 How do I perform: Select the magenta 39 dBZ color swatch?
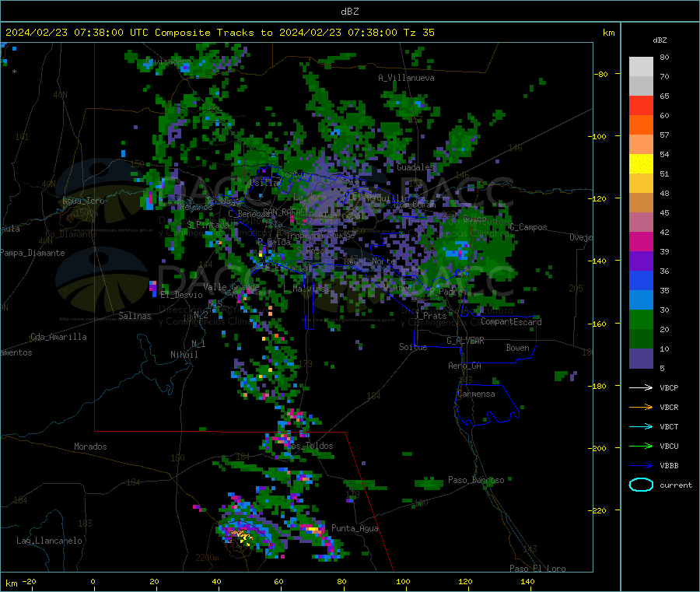(641, 241)
